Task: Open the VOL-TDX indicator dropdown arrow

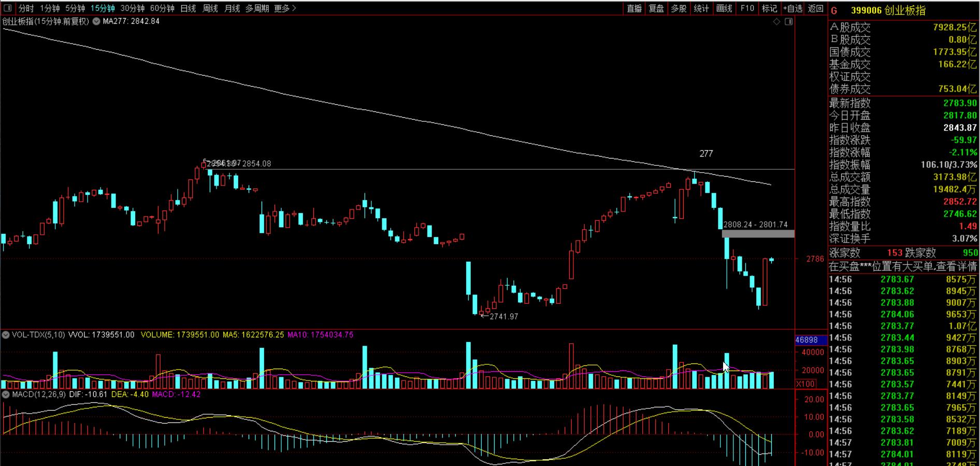Action: tap(6, 335)
